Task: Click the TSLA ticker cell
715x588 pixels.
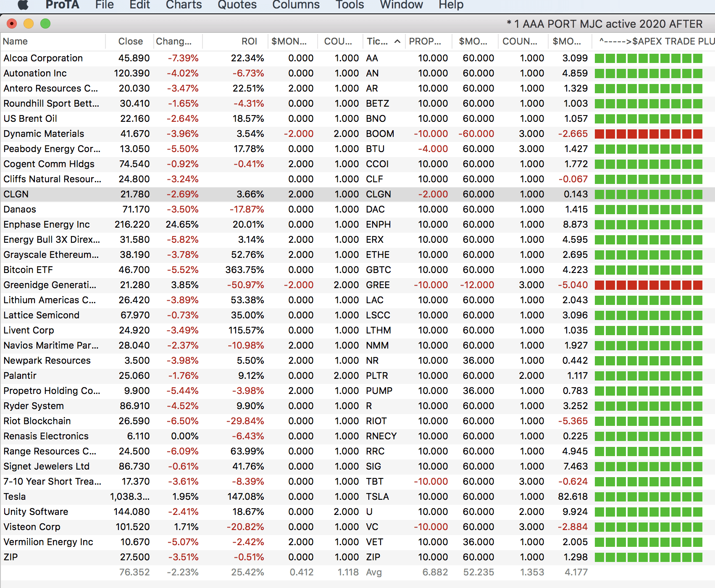Action: point(377,497)
